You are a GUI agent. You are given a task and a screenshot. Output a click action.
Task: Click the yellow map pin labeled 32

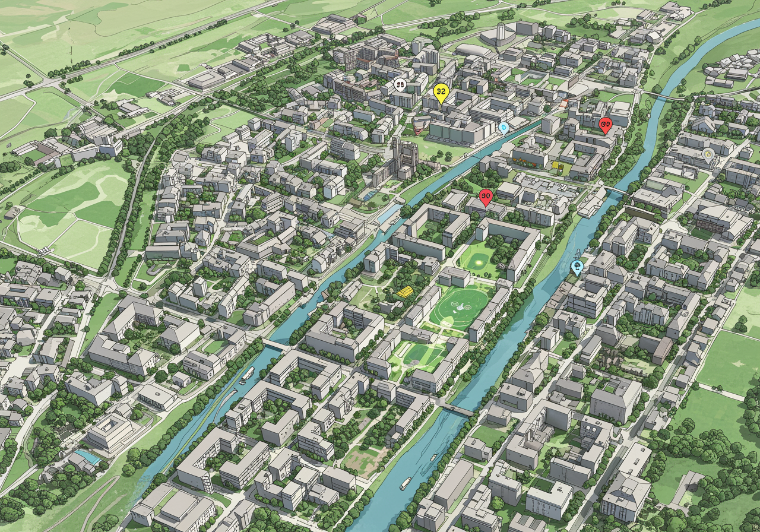tap(441, 93)
